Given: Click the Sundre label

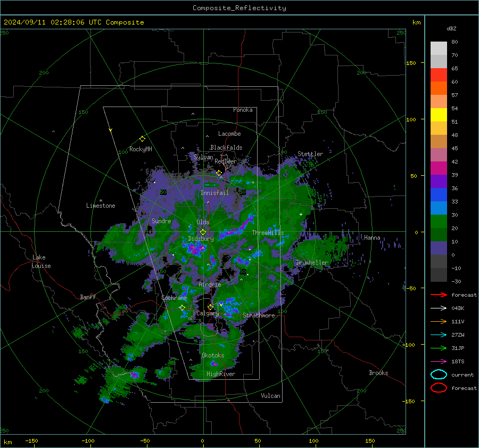Looking at the screenshot, I should [161, 221].
